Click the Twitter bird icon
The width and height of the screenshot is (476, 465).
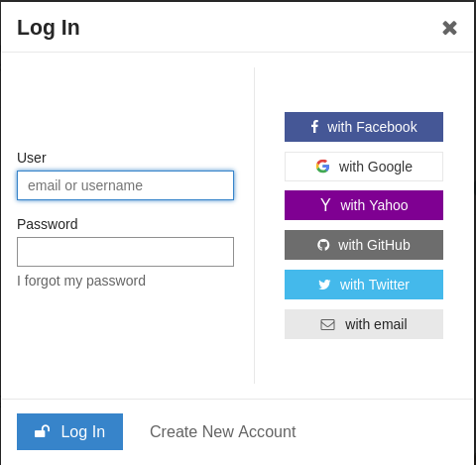(x=324, y=285)
